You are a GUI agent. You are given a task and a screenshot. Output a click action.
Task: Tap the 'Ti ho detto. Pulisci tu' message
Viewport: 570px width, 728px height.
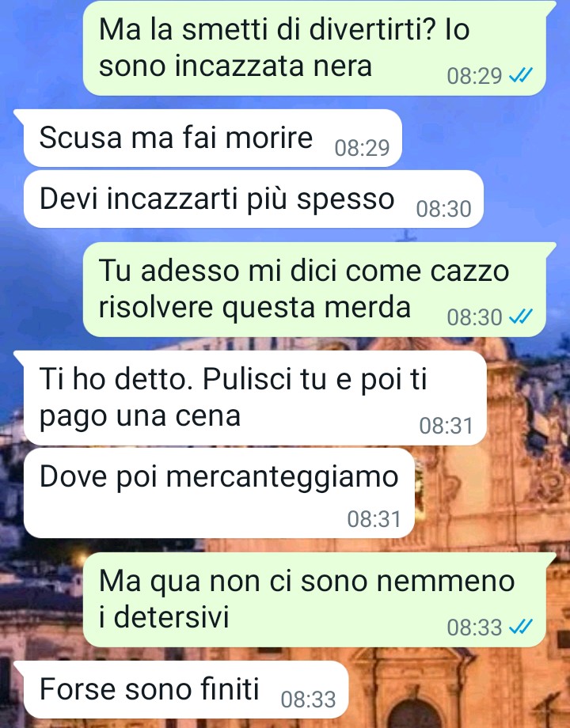click(x=255, y=398)
